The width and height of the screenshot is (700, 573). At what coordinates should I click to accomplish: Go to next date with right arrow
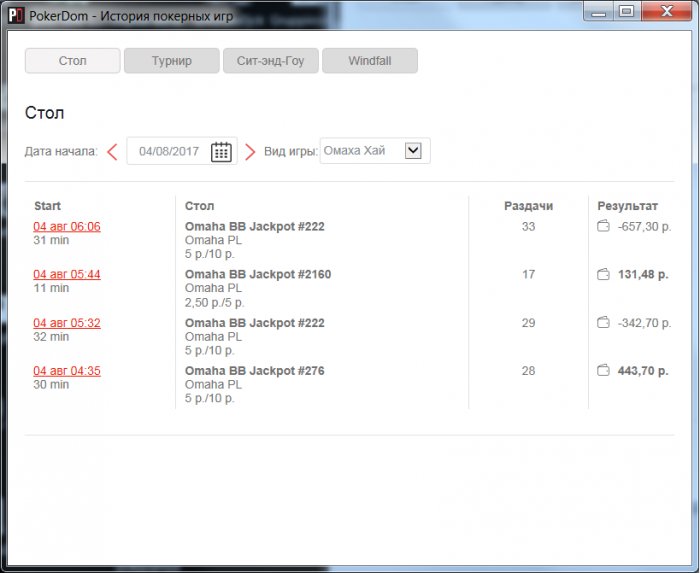pos(250,152)
